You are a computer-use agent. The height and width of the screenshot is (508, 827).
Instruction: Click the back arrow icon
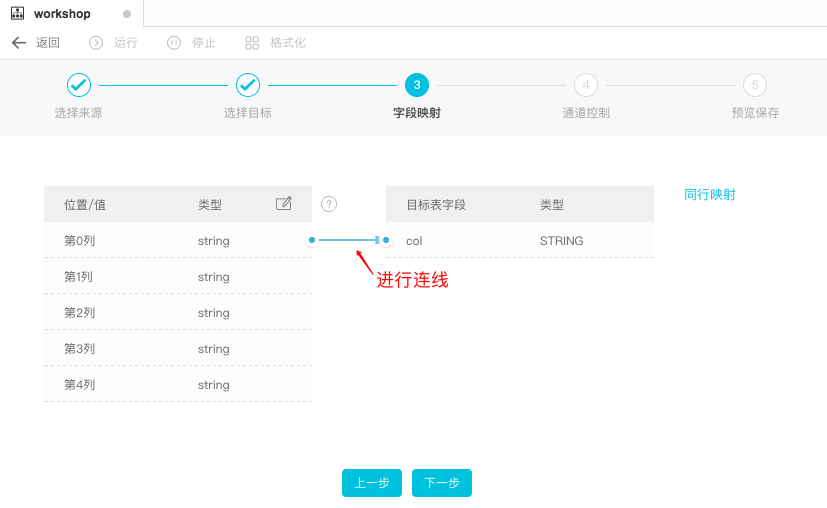[x=19, y=43]
